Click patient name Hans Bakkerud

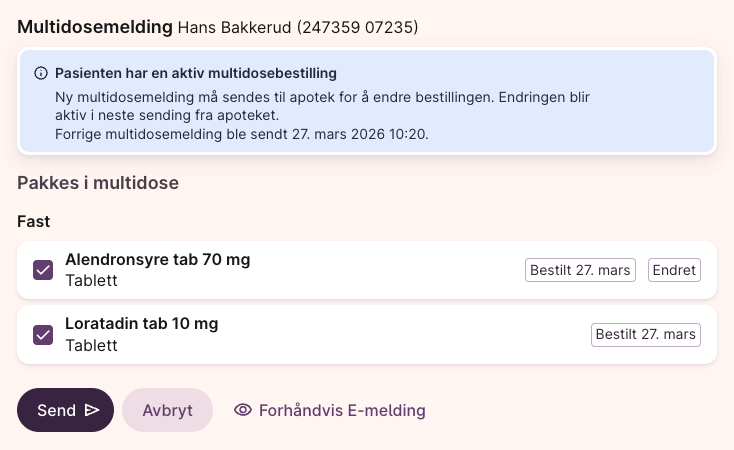(234, 27)
